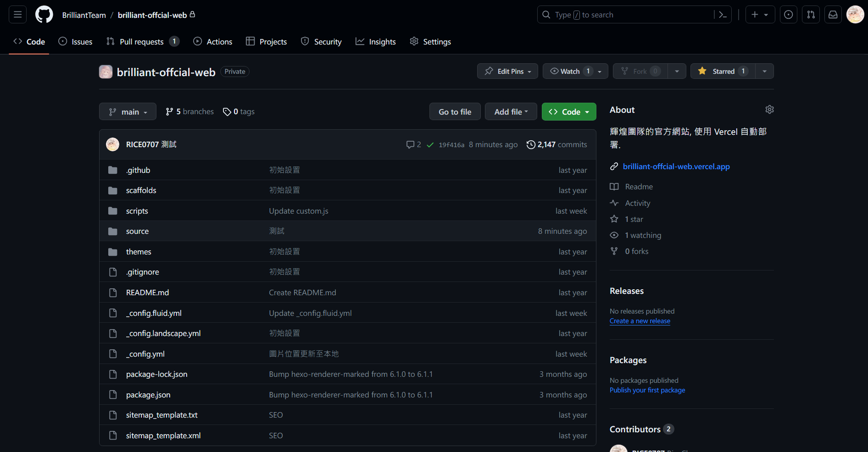
Task: Switch to the Settings tab
Action: click(430, 42)
